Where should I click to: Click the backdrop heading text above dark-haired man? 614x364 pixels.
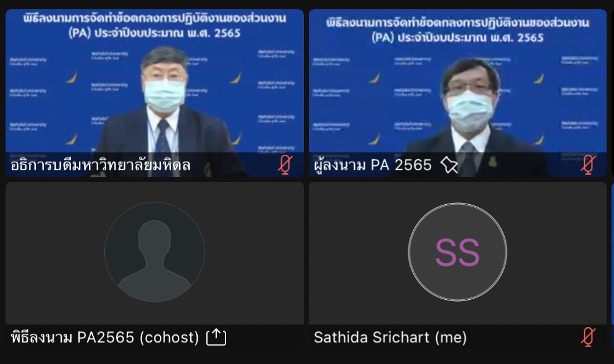pos(458,30)
